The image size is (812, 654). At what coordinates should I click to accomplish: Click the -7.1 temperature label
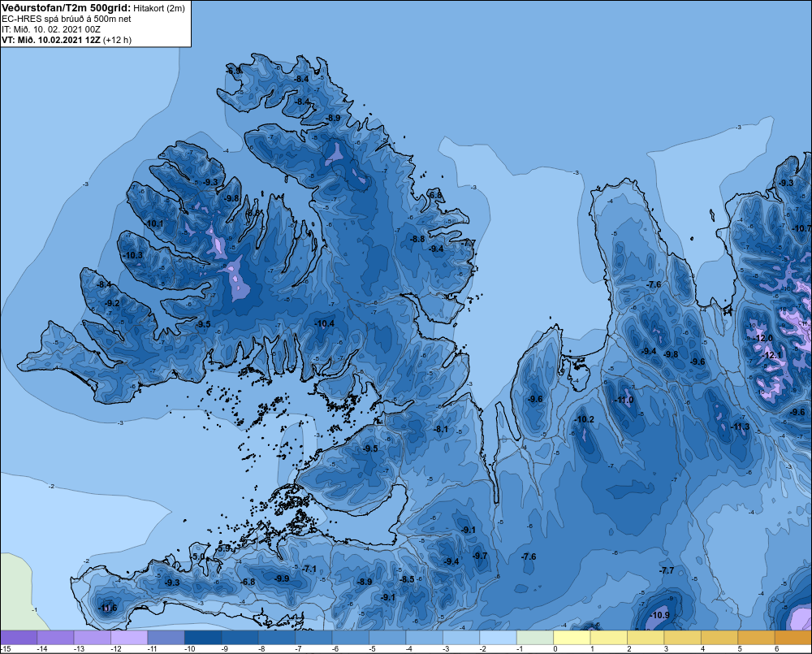[x=309, y=569]
